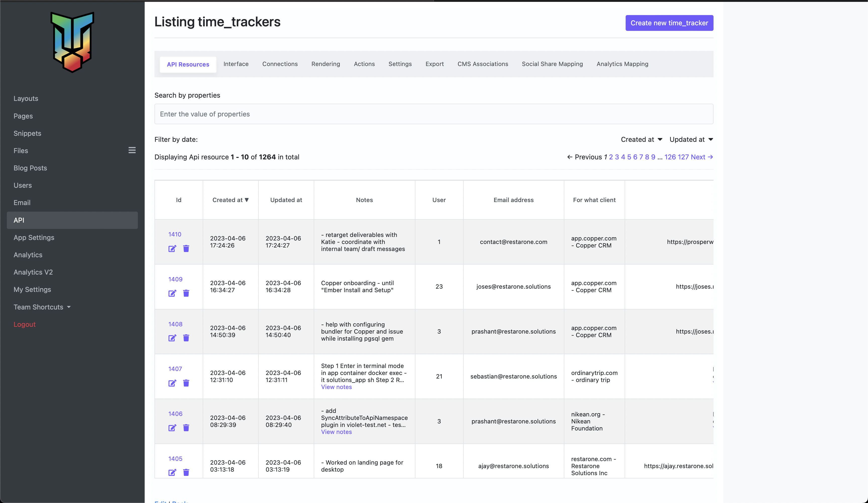Sort by Created at column header
868x503 pixels.
[x=230, y=200]
